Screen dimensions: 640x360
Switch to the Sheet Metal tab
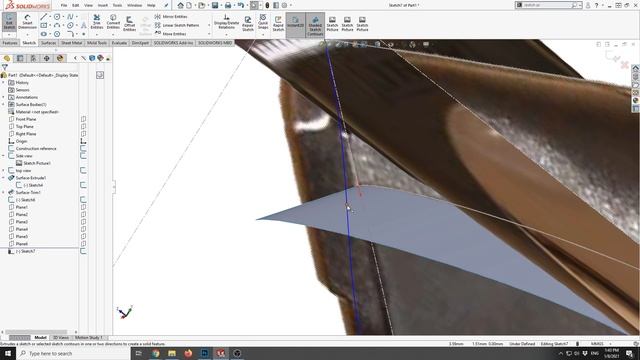[72, 43]
